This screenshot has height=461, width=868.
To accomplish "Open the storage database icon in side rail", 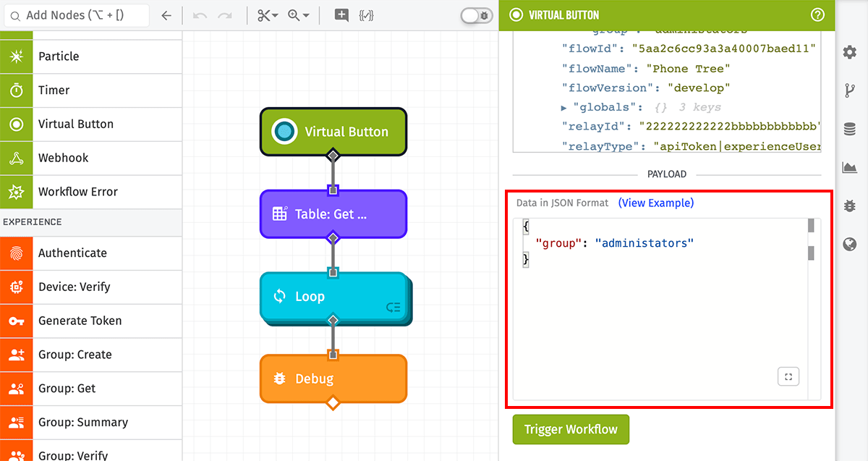I will (x=850, y=129).
